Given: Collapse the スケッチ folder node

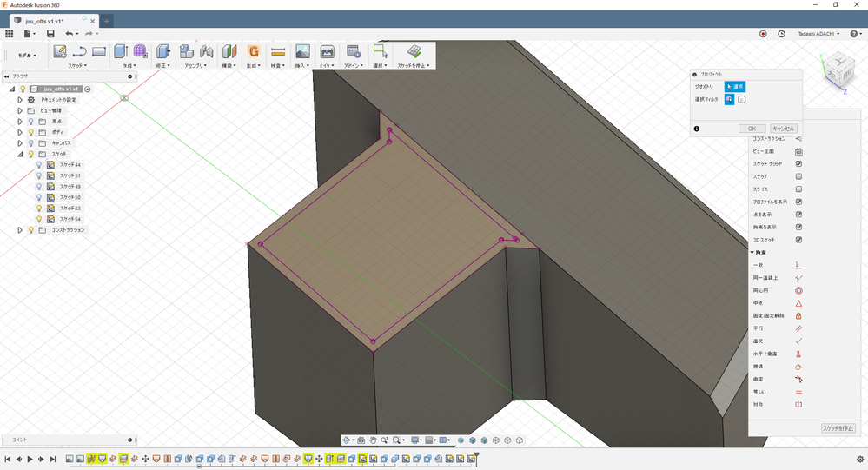Looking at the screenshot, I should (x=20, y=154).
